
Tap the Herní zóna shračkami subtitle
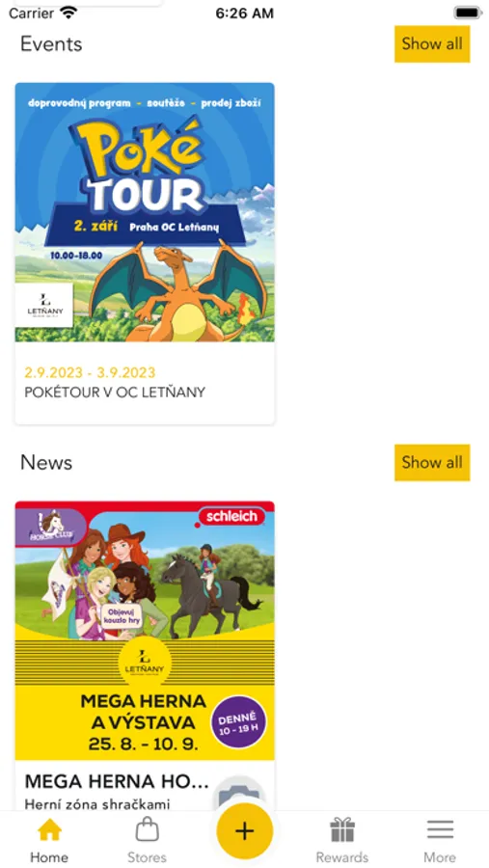click(x=97, y=803)
